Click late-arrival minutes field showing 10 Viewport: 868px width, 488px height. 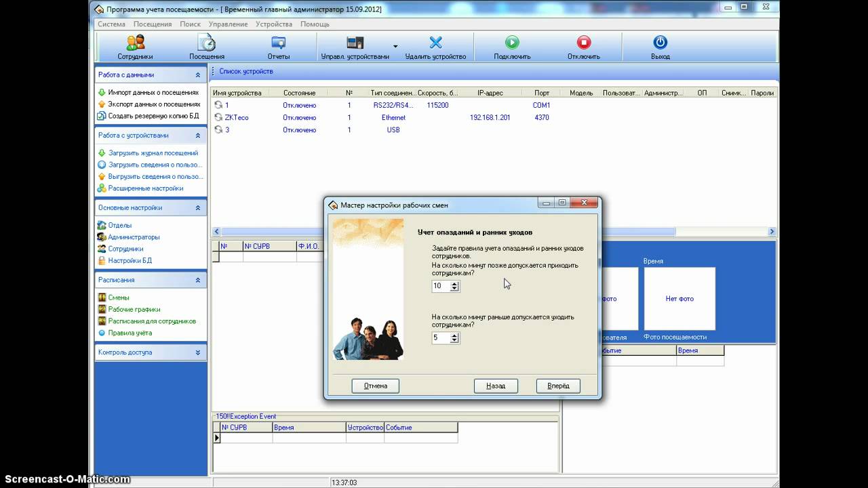[441, 286]
